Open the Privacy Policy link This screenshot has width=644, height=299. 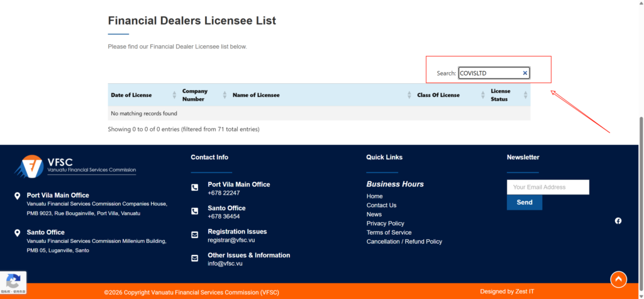(386, 223)
